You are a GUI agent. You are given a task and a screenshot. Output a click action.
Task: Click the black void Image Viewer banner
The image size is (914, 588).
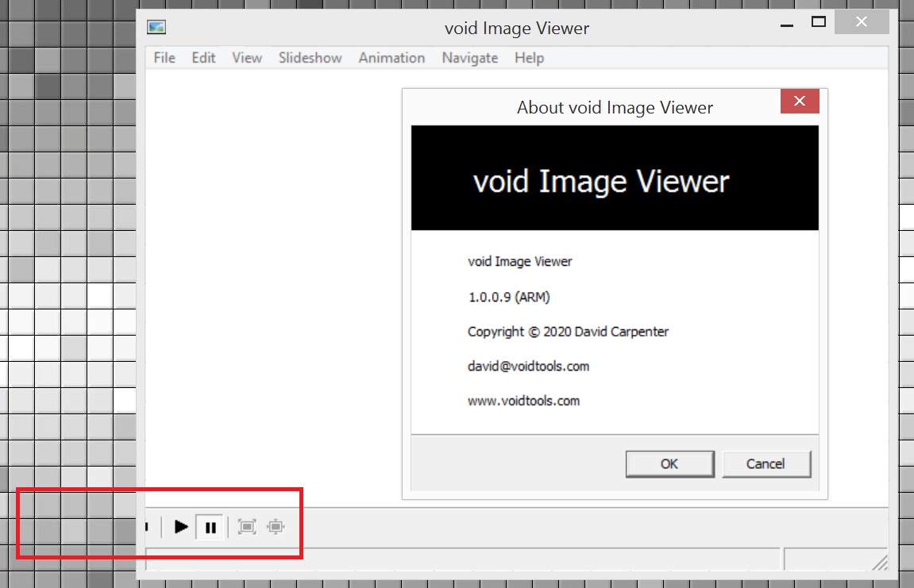tap(613, 177)
